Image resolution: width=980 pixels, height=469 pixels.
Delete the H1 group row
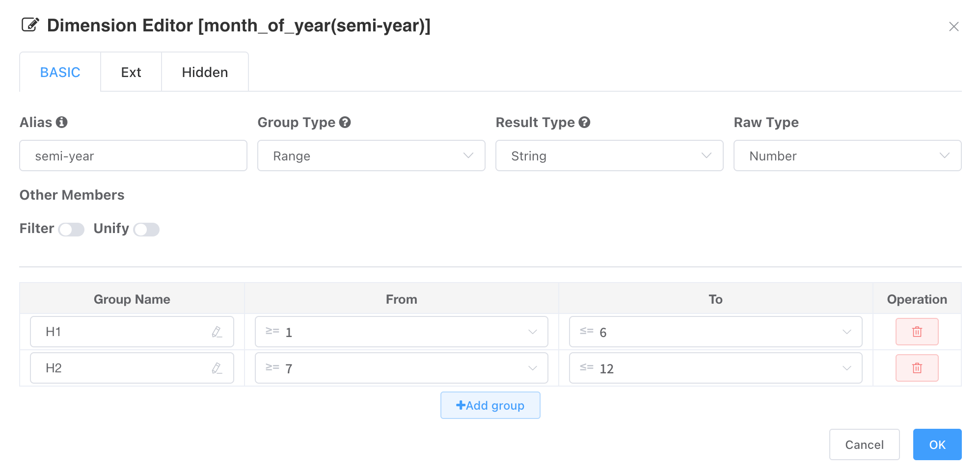pos(917,332)
